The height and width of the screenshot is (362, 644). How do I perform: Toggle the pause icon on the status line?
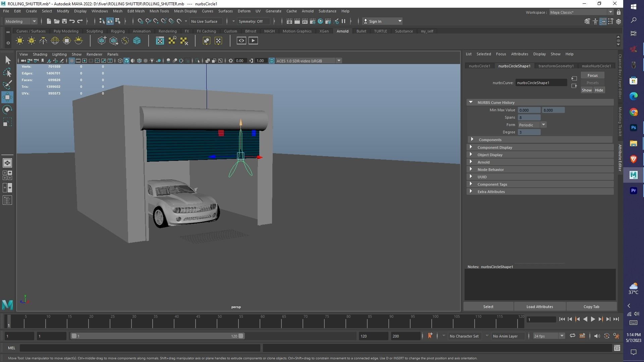click(x=343, y=21)
